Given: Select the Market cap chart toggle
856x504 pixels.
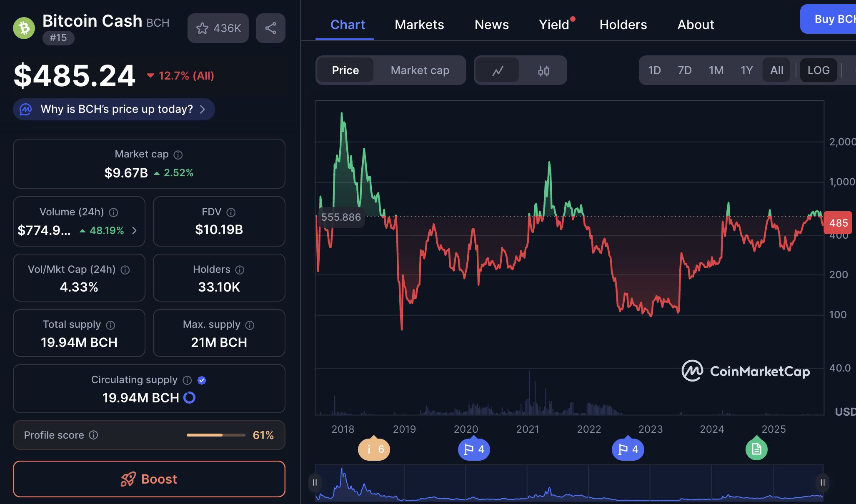Looking at the screenshot, I should click(420, 70).
